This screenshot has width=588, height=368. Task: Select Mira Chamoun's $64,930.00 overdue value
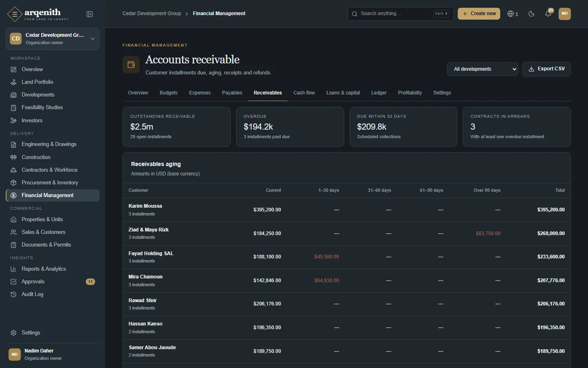coord(327,280)
